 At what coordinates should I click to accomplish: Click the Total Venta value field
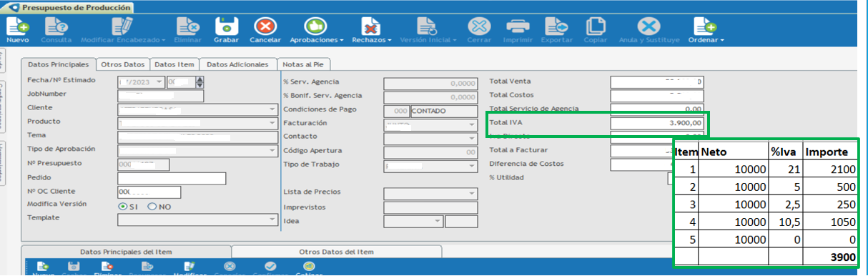click(657, 82)
